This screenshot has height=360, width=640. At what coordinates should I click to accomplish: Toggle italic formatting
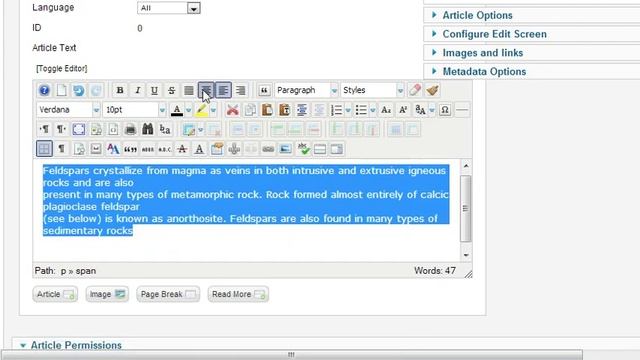point(138,90)
